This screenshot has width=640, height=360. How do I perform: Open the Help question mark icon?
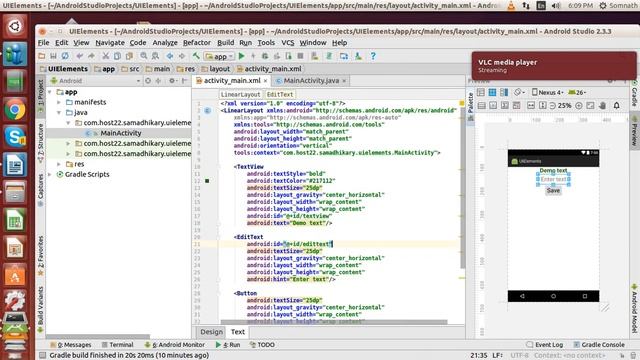click(373, 56)
